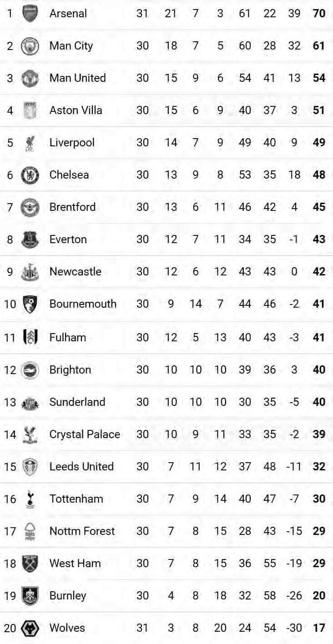Select the Brighton team name
The height and width of the screenshot is (644, 333).
pyautogui.click(x=70, y=369)
